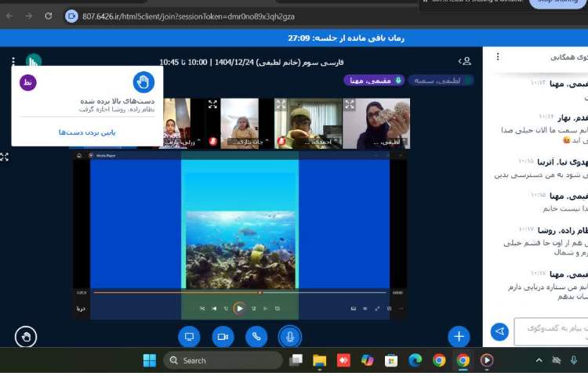
Task: Click the camera site-info icon in the address bar
Action: 71,16
